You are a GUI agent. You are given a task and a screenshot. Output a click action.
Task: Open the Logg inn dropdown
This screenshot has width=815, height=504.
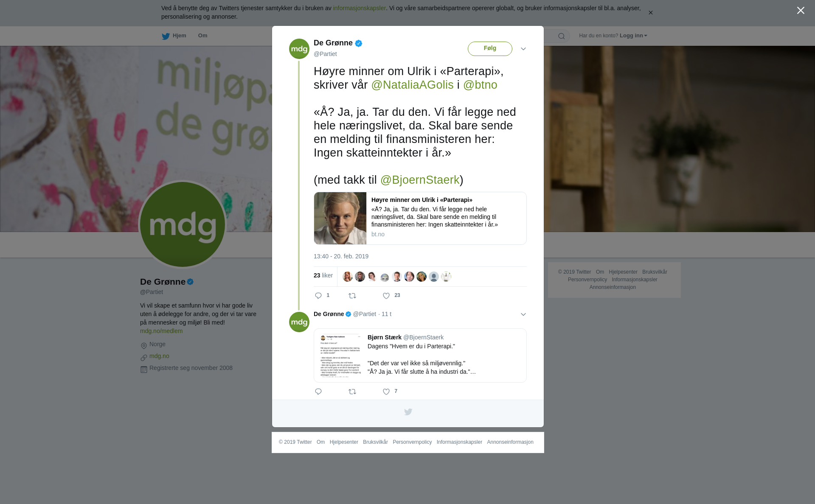tap(633, 36)
